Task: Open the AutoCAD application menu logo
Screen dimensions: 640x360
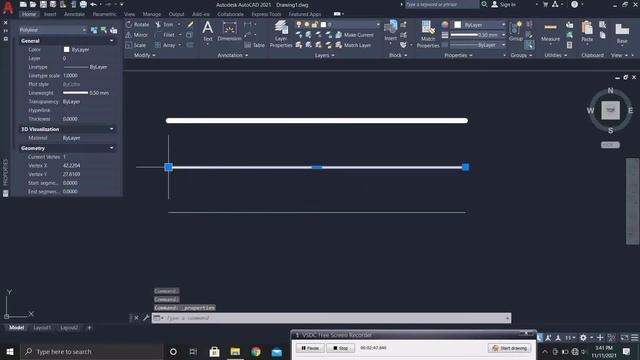Action: tap(8, 7)
